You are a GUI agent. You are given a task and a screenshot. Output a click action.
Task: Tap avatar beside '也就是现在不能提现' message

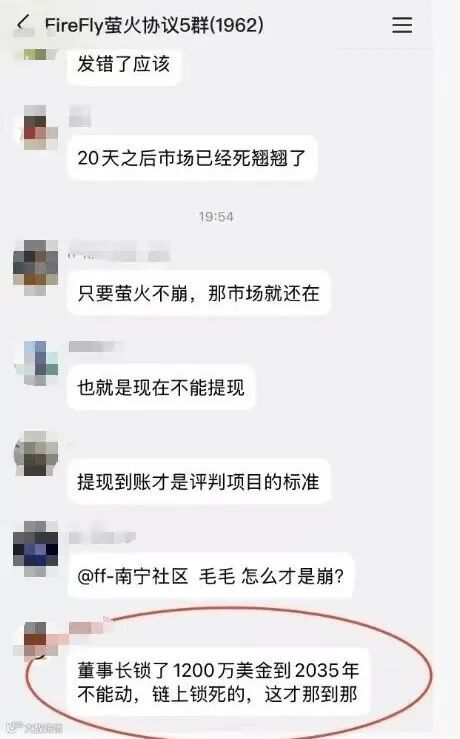38,362
